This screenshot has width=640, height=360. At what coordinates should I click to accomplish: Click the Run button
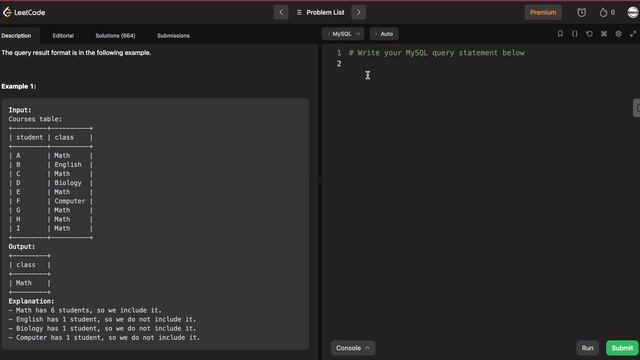coord(587,348)
